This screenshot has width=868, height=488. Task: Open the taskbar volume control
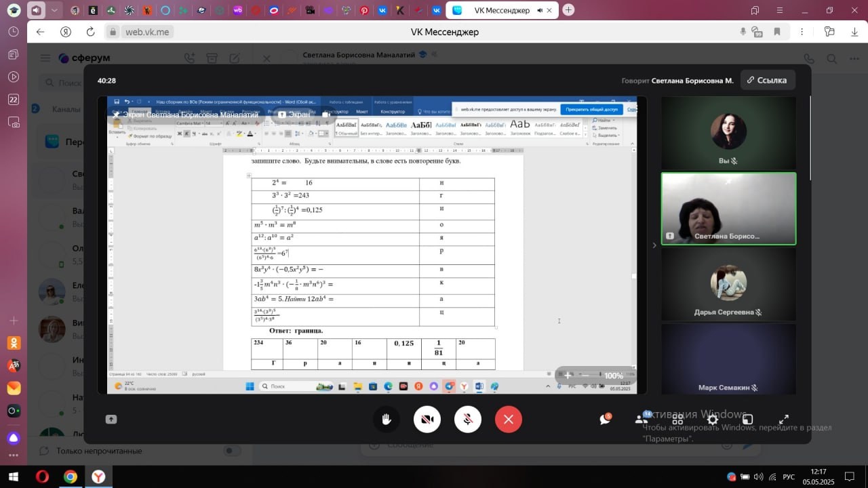[758, 476]
